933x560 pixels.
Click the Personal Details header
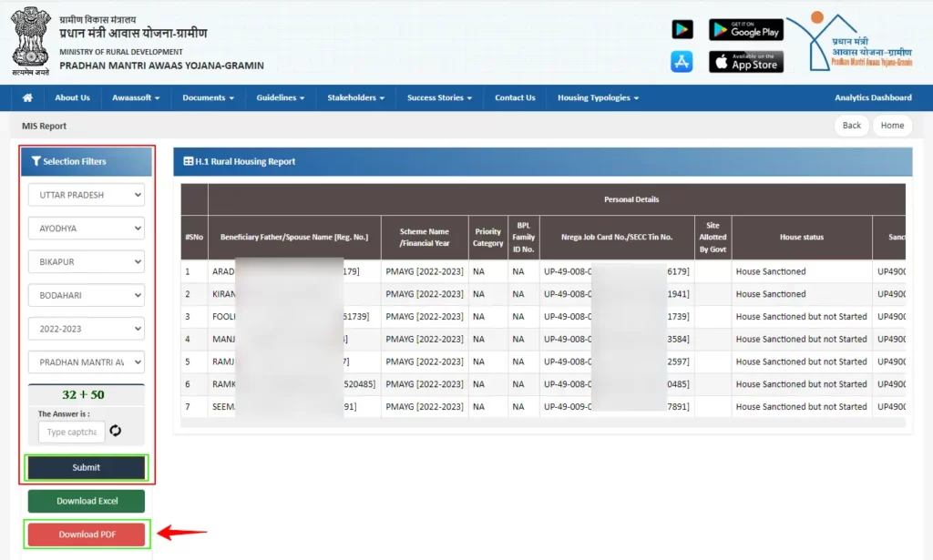pos(631,199)
